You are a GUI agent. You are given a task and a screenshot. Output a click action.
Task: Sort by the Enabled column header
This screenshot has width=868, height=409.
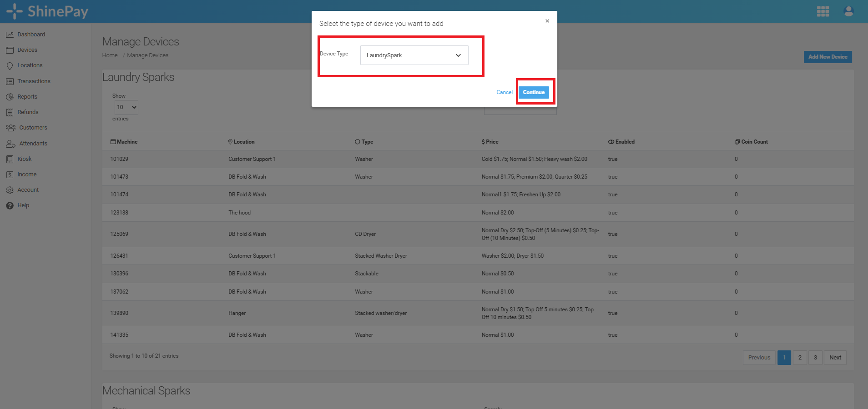coord(621,142)
